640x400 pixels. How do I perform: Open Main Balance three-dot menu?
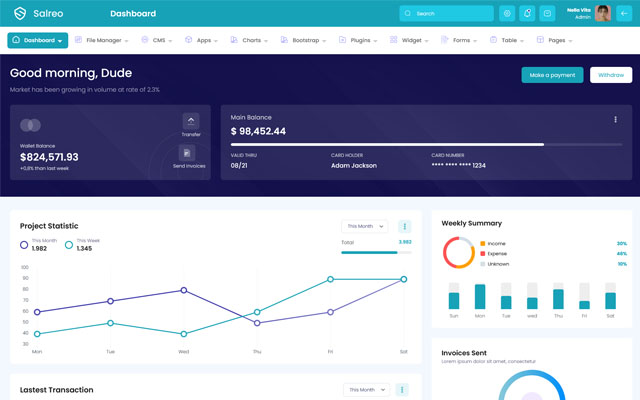pyautogui.click(x=616, y=119)
